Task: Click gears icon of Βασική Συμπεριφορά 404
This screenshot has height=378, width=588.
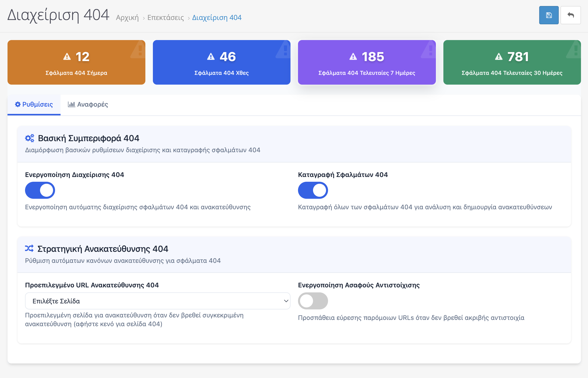Action: 30,138
